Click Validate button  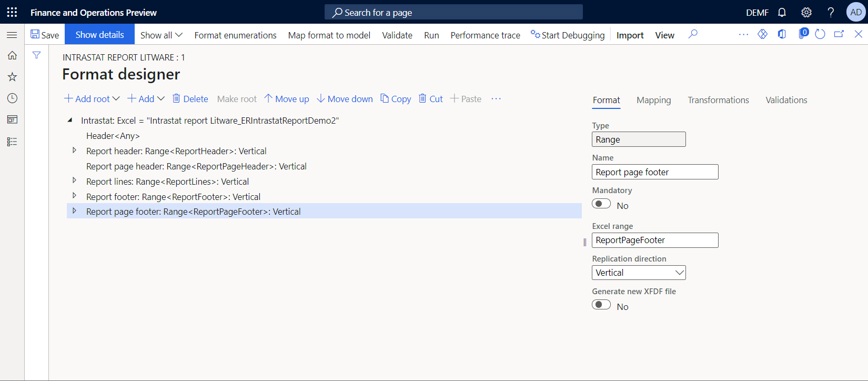pos(397,35)
